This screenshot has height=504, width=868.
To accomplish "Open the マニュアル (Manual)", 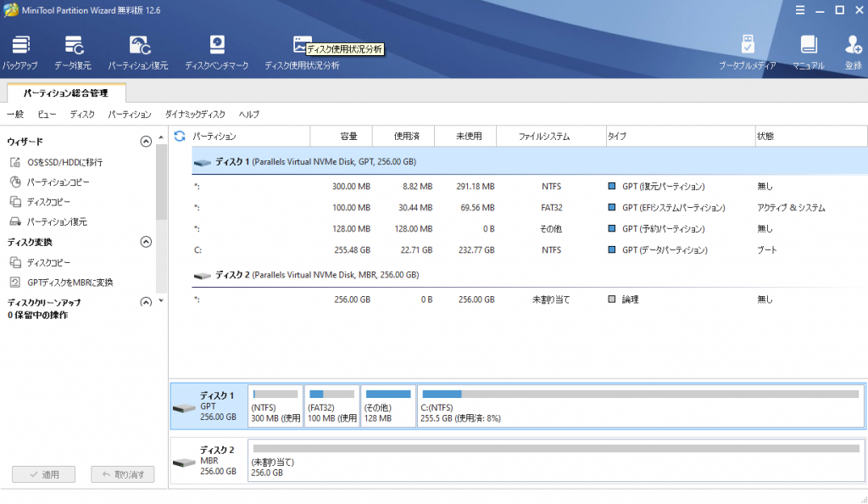I will pos(808,52).
